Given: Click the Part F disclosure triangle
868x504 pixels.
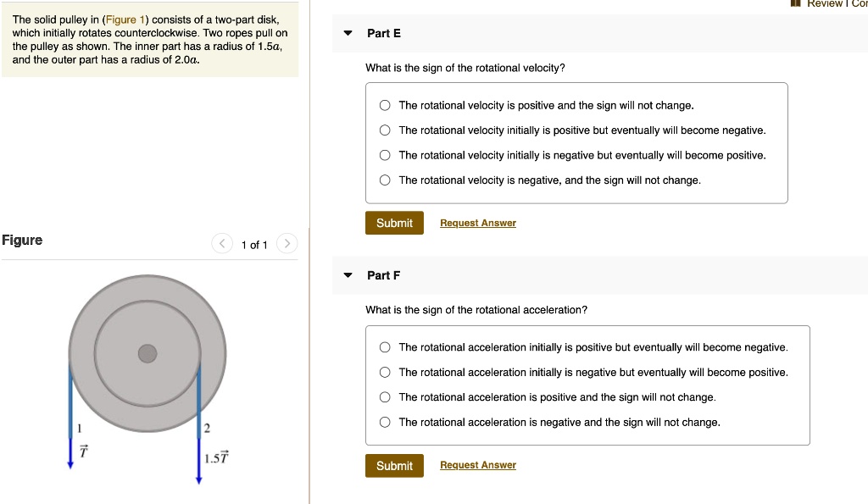Looking at the screenshot, I should (348, 275).
